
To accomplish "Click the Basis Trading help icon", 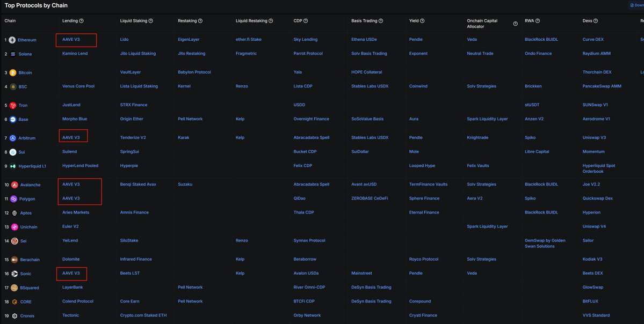I will [381, 21].
